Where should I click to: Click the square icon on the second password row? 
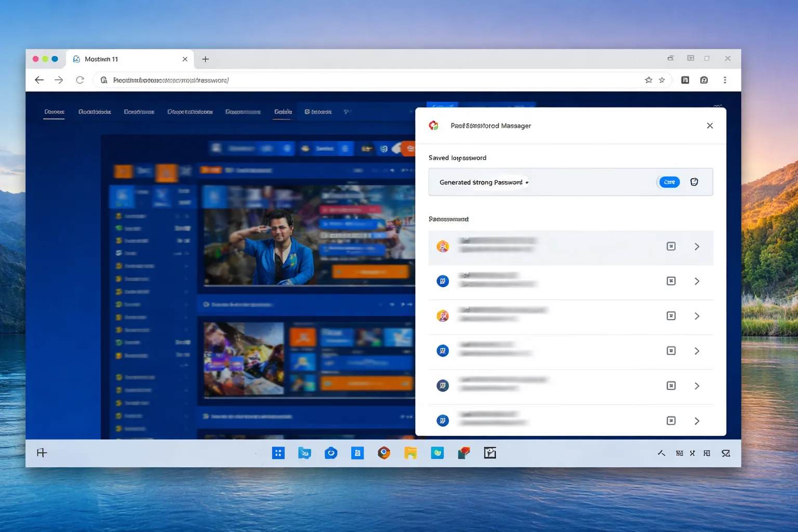click(x=671, y=281)
